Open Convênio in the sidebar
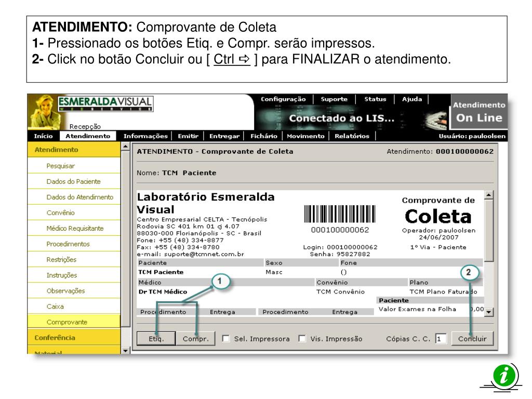This screenshot has height=399, width=532. [x=74, y=212]
